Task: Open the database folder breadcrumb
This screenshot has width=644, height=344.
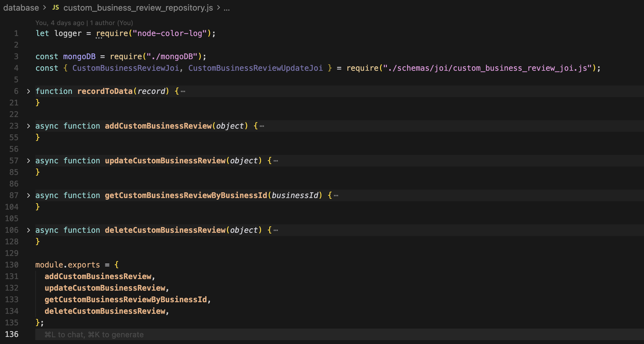Action: [21, 8]
